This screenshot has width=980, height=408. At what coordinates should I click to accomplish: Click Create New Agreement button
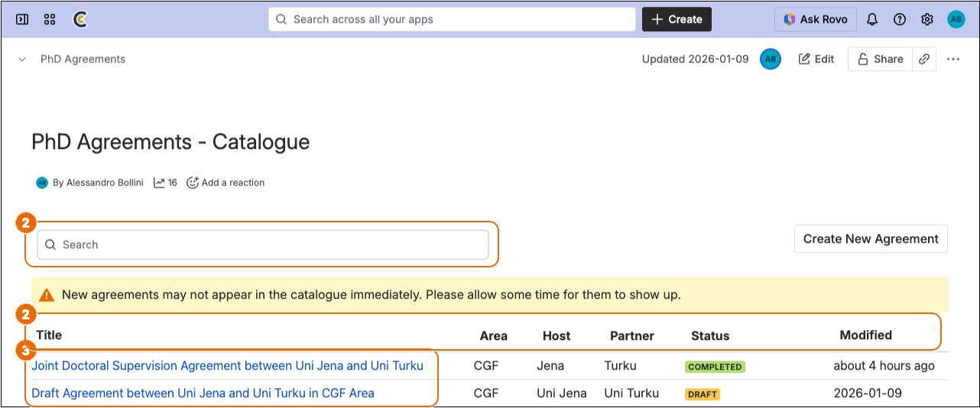(x=871, y=238)
